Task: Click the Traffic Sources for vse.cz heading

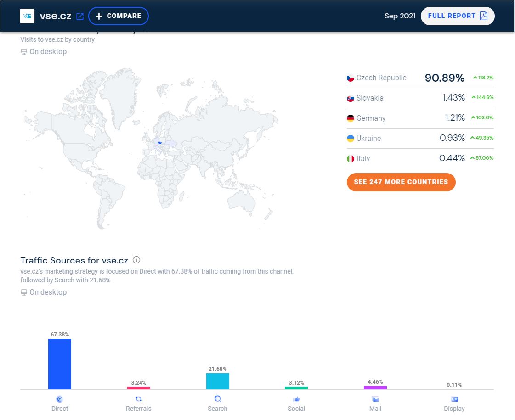Action: tap(74, 261)
